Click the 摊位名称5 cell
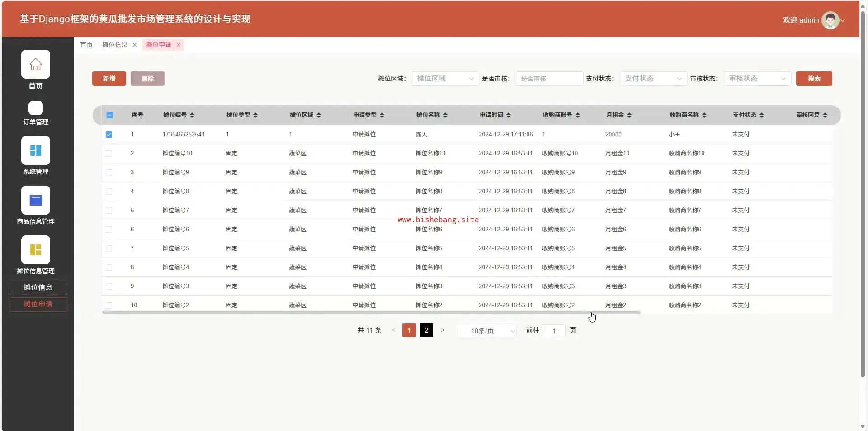Viewport: 868px width, 431px height. (x=429, y=248)
